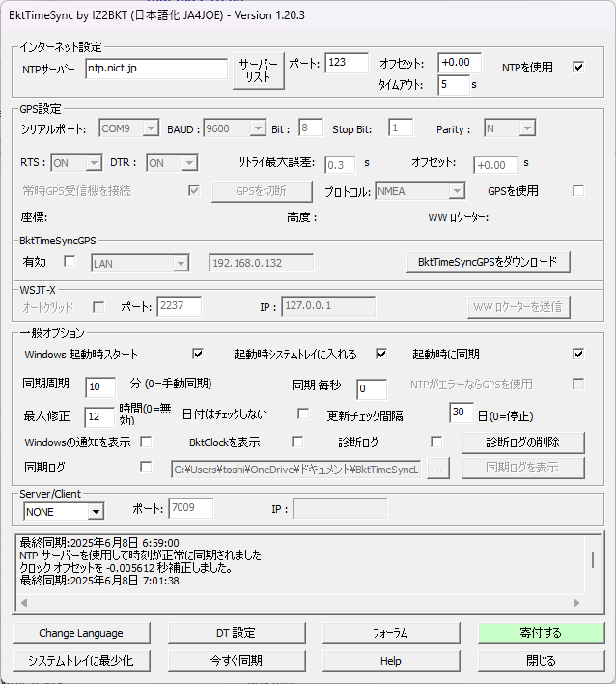Expand the Parity dropdown
Image resolution: width=616 pixels, height=684 pixels.
coord(510,128)
